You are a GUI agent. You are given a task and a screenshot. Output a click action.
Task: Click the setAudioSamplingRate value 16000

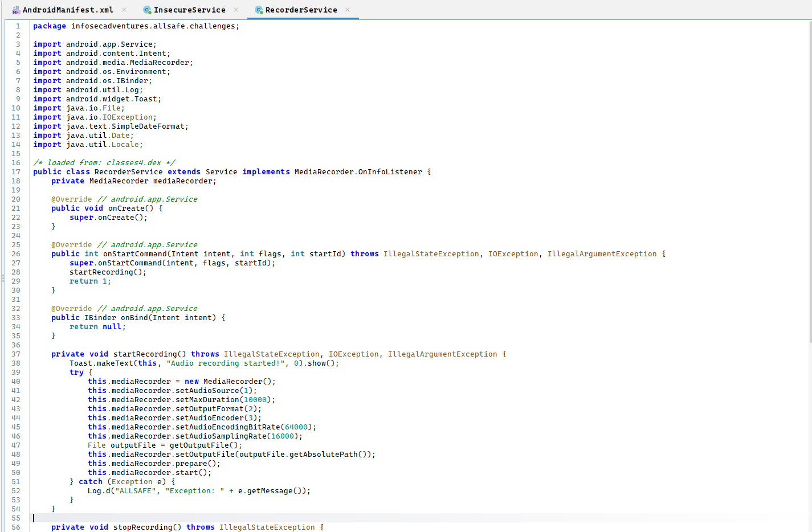(282, 436)
